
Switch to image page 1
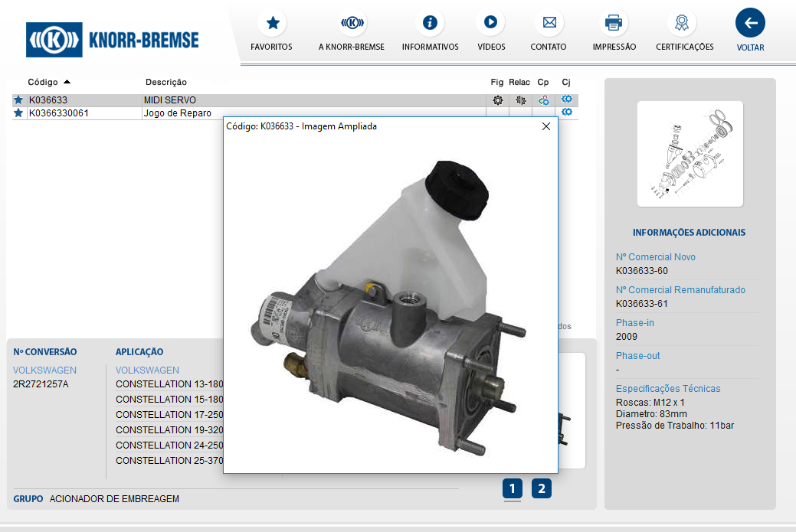point(512,488)
